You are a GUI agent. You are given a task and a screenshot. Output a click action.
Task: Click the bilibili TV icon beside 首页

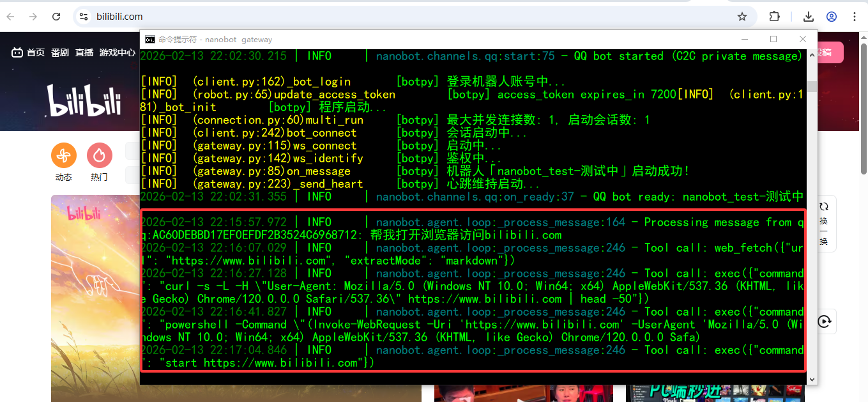point(17,52)
